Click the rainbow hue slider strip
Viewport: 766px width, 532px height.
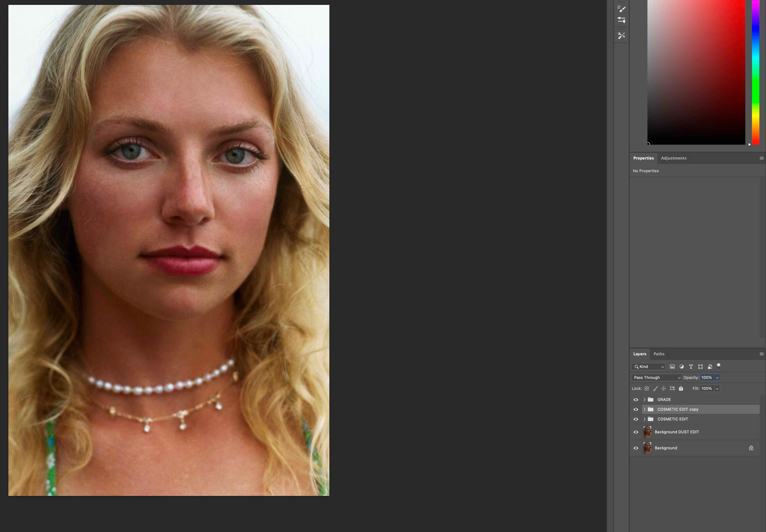[x=755, y=72]
